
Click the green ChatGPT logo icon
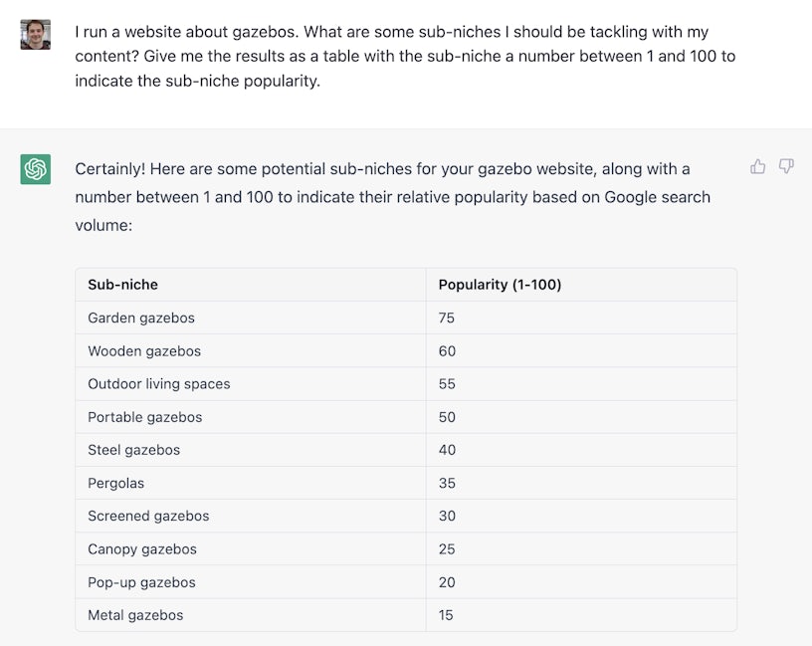tap(36, 169)
